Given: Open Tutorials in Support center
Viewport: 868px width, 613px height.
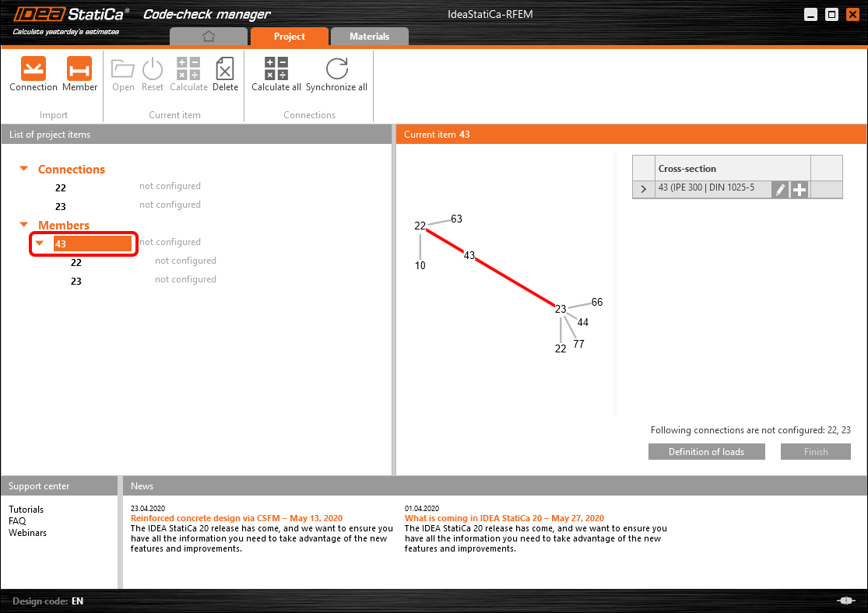Looking at the screenshot, I should (x=26, y=510).
